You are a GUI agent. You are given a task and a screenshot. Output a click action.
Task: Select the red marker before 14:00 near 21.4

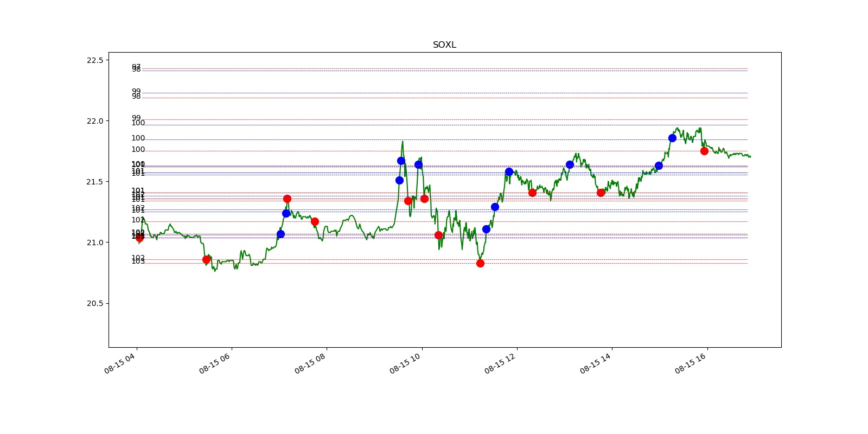tap(601, 193)
